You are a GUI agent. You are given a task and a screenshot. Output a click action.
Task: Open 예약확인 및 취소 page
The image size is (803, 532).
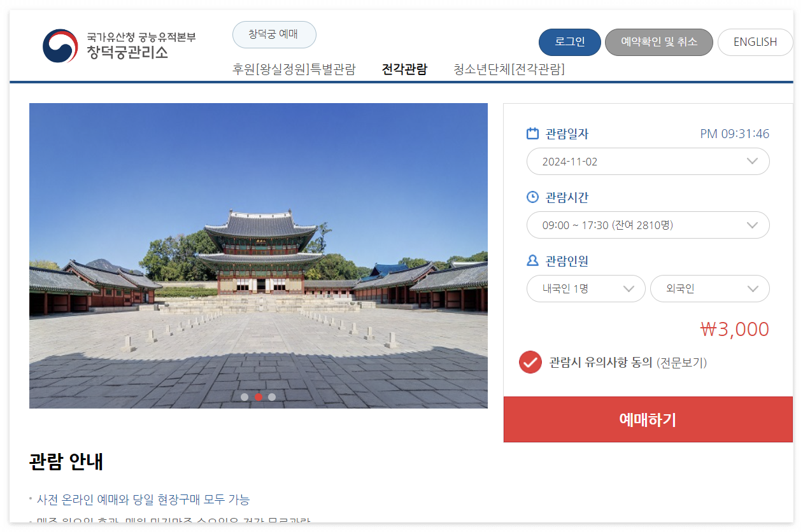[659, 42]
